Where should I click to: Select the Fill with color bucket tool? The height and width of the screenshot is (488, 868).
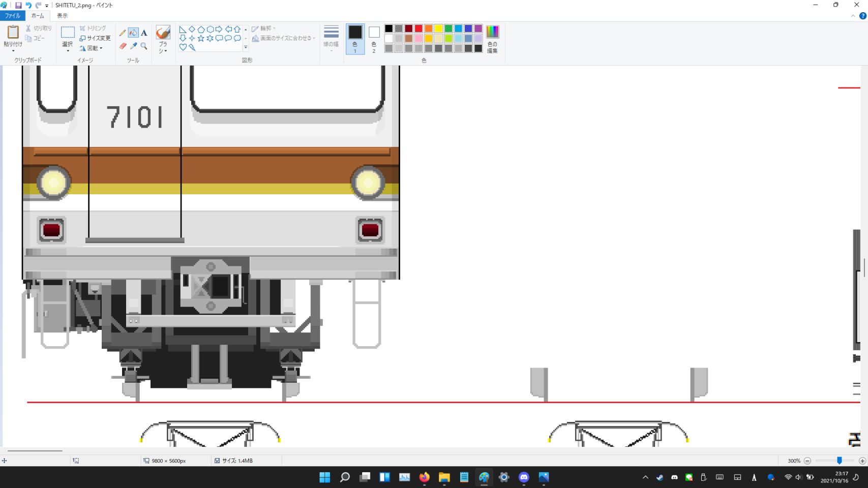point(133,33)
